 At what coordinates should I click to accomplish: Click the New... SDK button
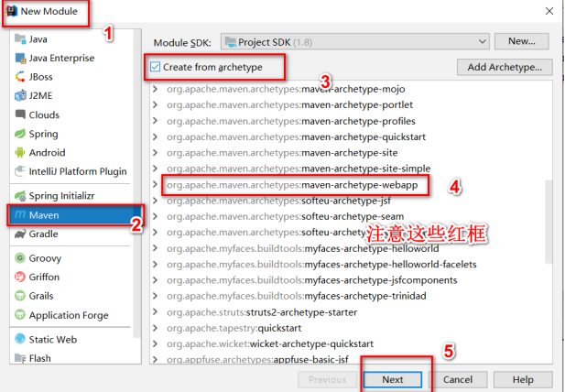pyautogui.click(x=521, y=41)
